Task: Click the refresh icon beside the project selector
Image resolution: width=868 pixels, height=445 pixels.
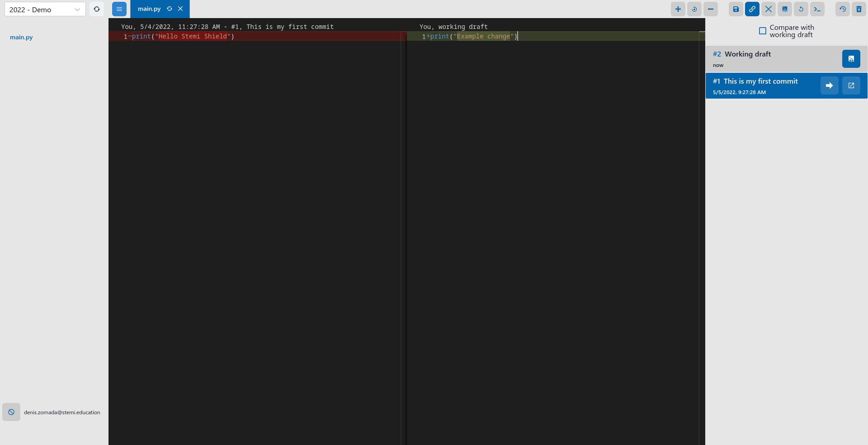Action: coord(97,9)
